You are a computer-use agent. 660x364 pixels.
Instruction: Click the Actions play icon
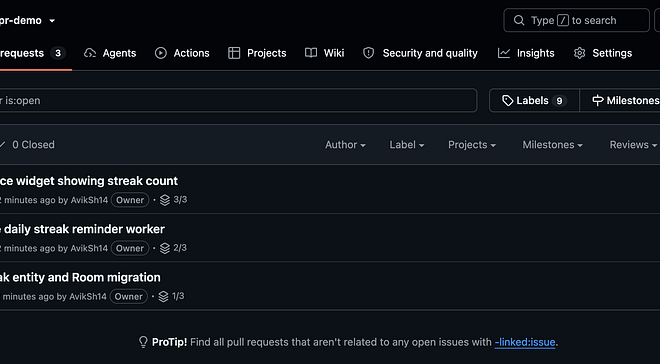(x=161, y=53)
